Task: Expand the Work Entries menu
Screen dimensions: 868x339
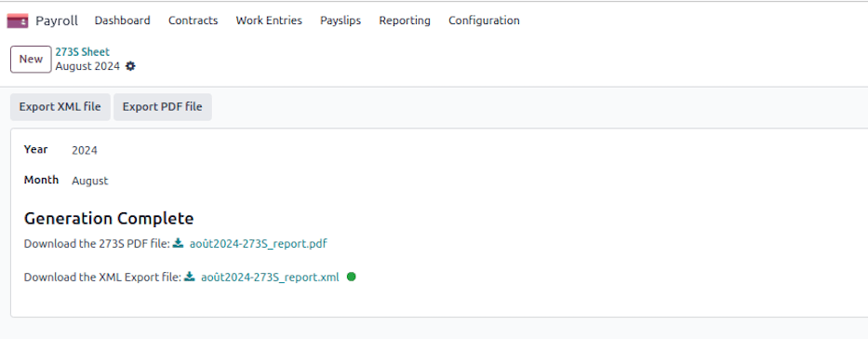Action: tap(269, 20)
